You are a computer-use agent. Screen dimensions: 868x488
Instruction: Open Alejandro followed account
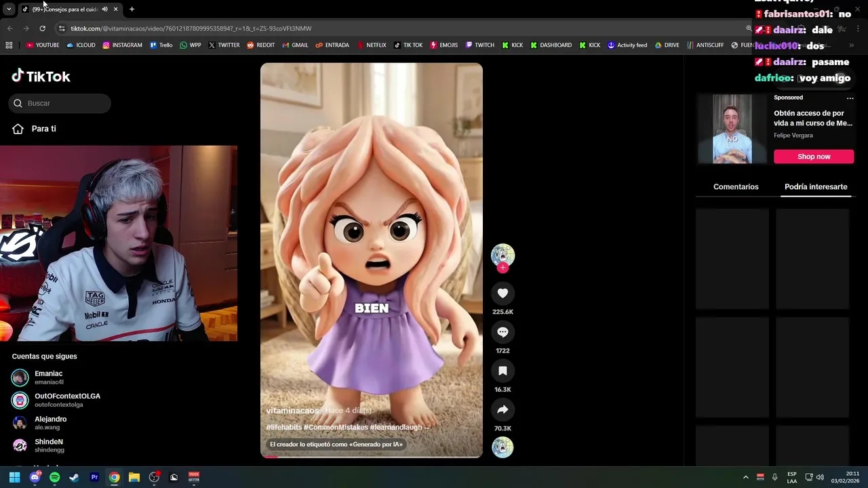(39, 423)
